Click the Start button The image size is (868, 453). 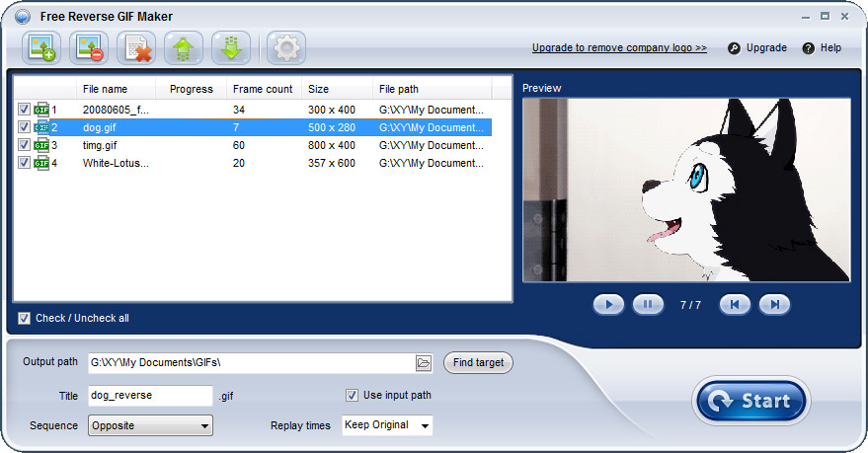pos(751,401)
